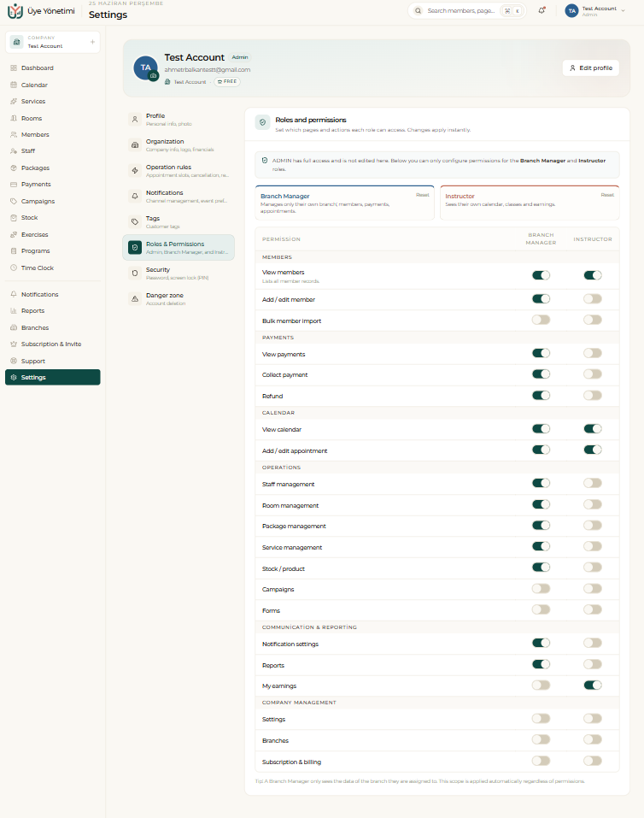644x818 pixels.
Task: Focus the Search members input field
Action: pos(461,10)
